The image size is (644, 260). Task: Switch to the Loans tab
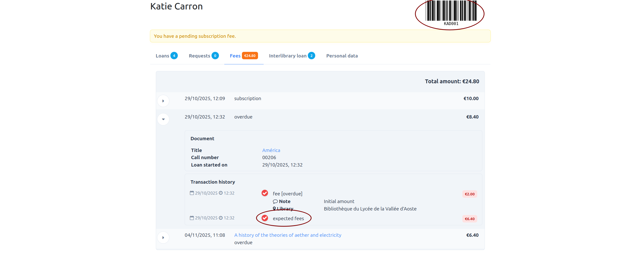click(163, 55)
